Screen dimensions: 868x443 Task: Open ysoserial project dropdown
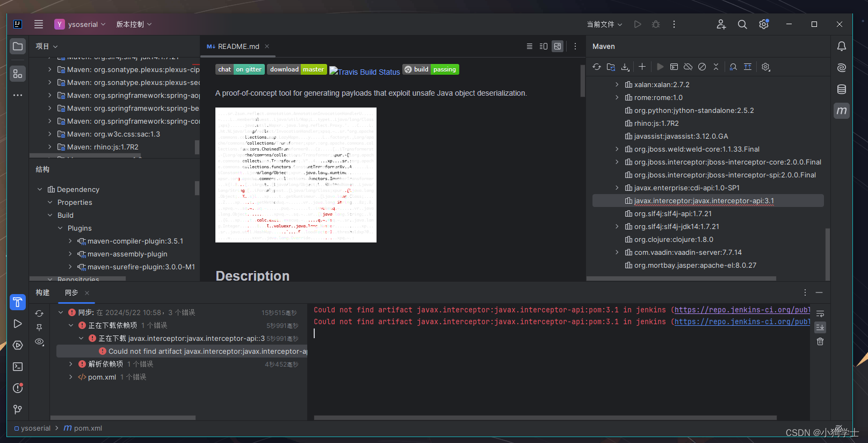[x=80, y=24]
